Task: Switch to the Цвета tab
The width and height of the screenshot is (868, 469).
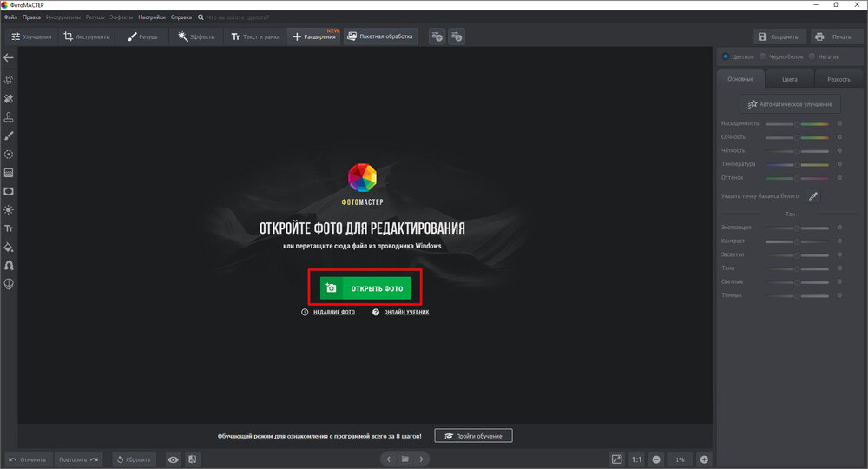Action: tap(789, 79)
